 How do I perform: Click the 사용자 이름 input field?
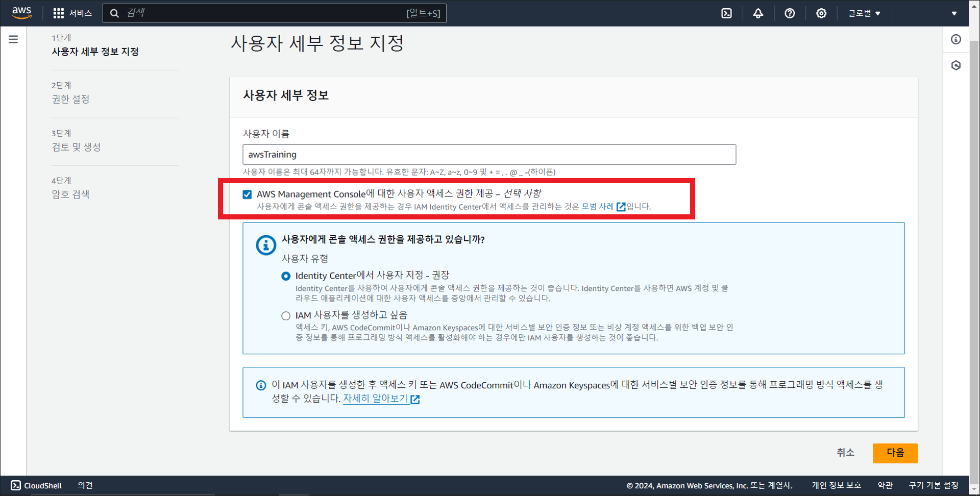tap(489, 154)
